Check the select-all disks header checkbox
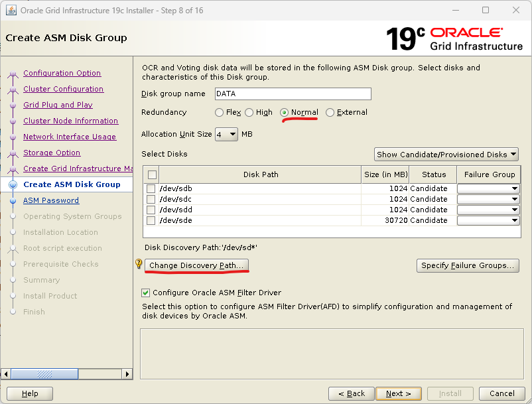Screen dimensions: 532x404 pyautogui.click(x=152, y=174)
